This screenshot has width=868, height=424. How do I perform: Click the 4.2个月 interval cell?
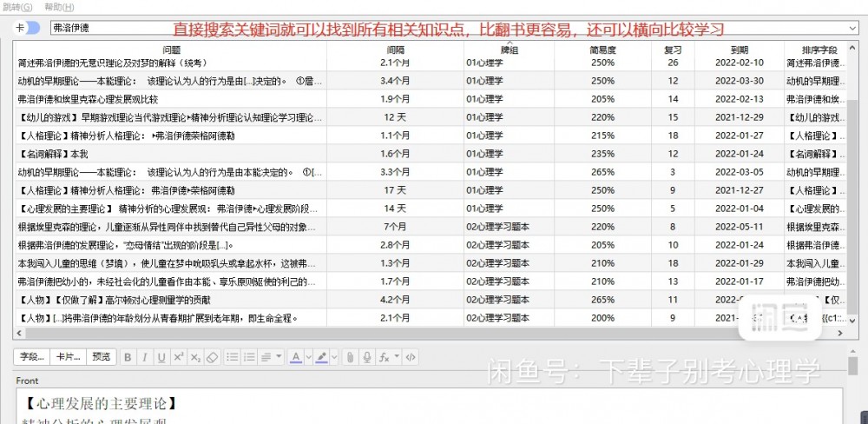395,300
